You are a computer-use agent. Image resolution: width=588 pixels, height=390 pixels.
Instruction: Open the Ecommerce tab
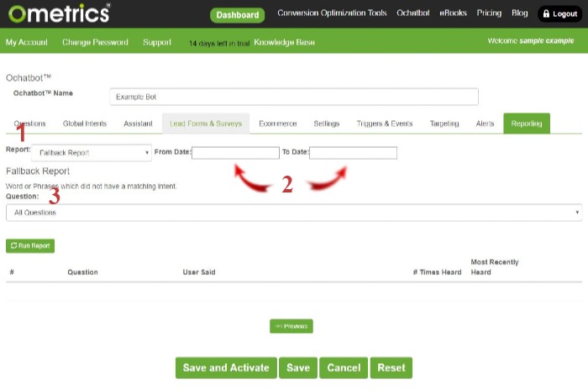pos(277,124)
